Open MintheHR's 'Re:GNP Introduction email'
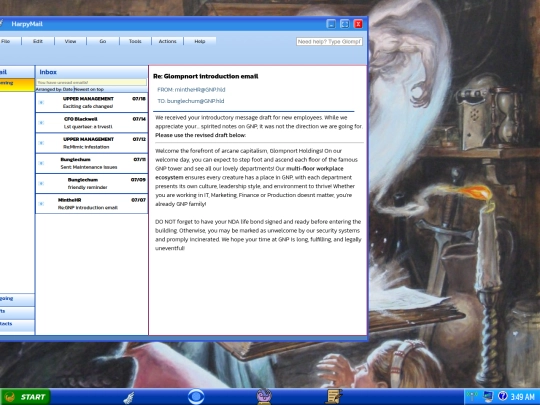Viewport: 540px width, 405px height. click(x=92, y=204)
